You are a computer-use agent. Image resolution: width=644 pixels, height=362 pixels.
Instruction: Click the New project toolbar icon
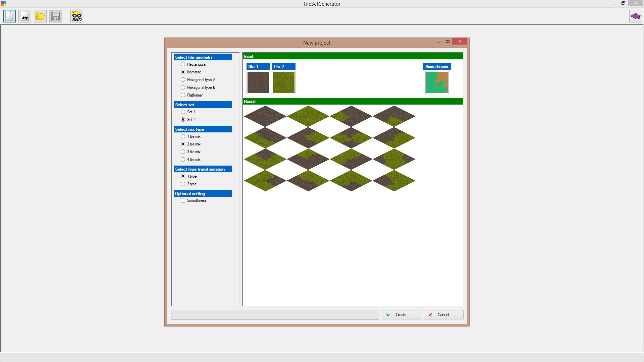[9, 16]
